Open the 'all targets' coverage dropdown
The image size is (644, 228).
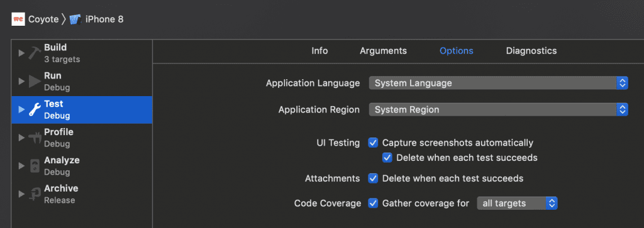pos(517,203)
